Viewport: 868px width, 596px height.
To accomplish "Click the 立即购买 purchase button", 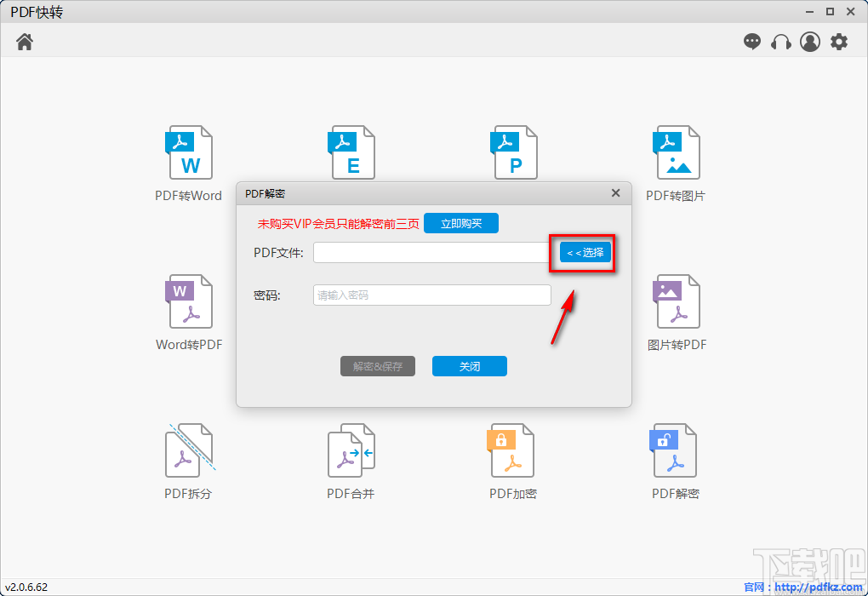I will (x=460, y=223).
